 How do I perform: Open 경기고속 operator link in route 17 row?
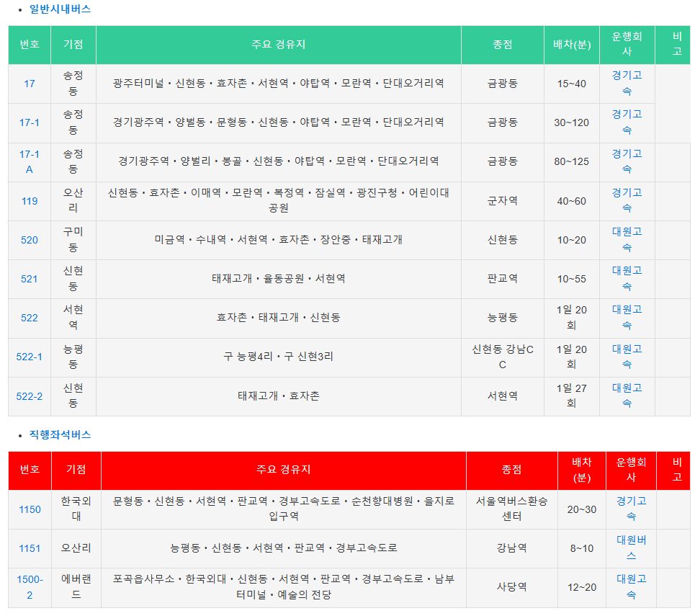pyautogui.click(x=627, y=84)
